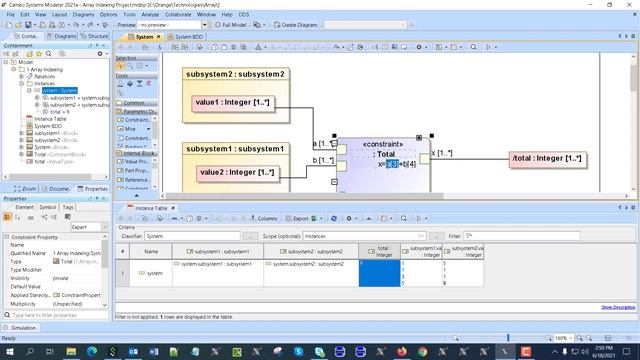Screen dimensions: 640x360
Task: Open the Simulation panel tab
Action: pos(20,328)
